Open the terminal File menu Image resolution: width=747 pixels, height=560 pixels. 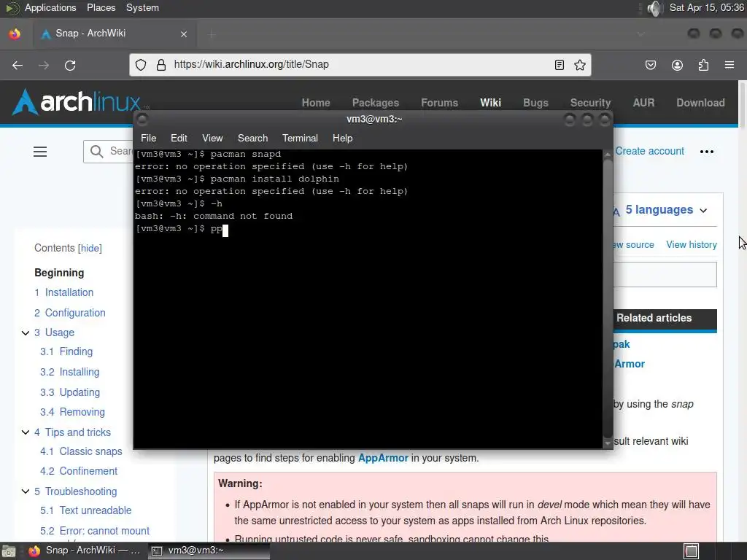tap(148, 138)
